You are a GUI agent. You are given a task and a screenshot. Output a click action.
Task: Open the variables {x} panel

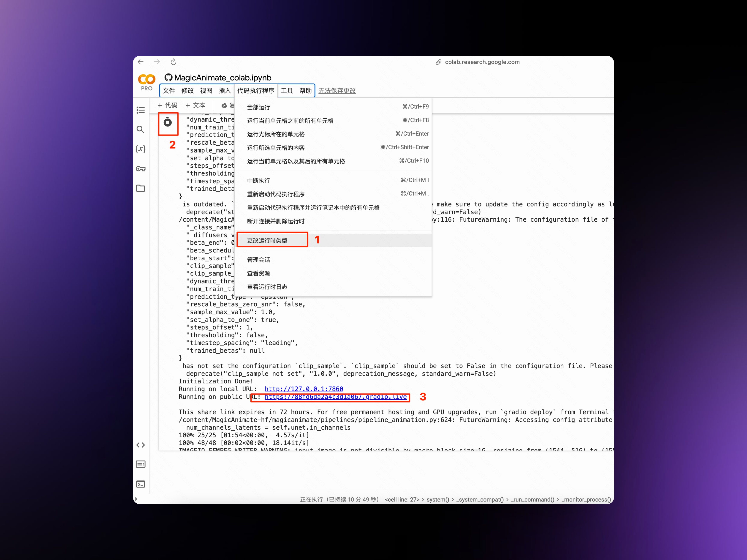[140, 149]
